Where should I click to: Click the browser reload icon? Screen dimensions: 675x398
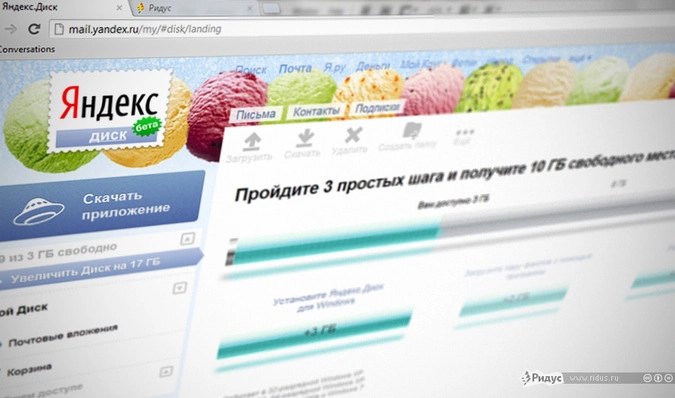click(34, 29)
